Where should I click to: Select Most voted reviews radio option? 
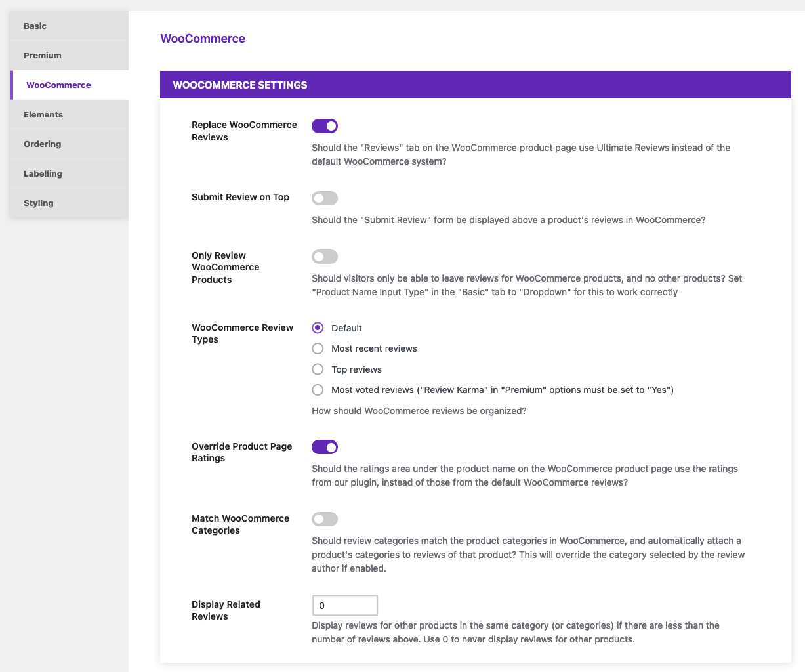[318, 390]
